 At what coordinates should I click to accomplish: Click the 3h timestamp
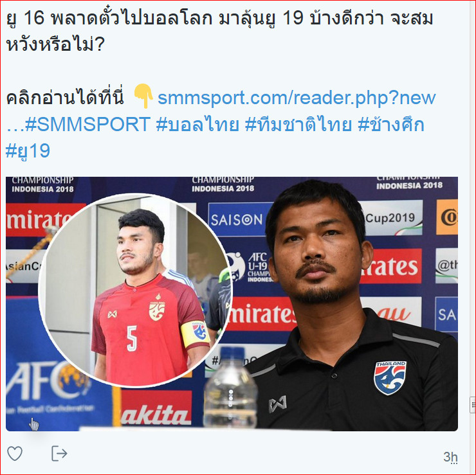(450, 456)
